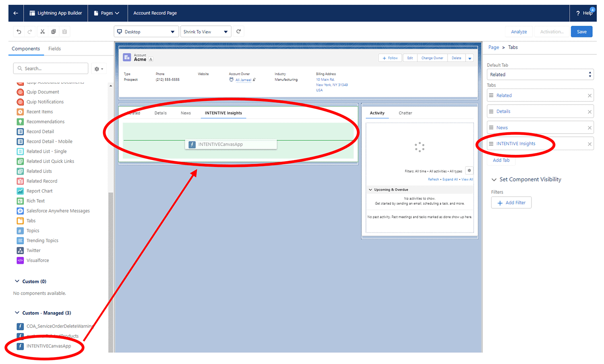The width and height of the screenshot is (604, 364).
Task: Click the Refresh activity link
Action: (x=433, y=179)
